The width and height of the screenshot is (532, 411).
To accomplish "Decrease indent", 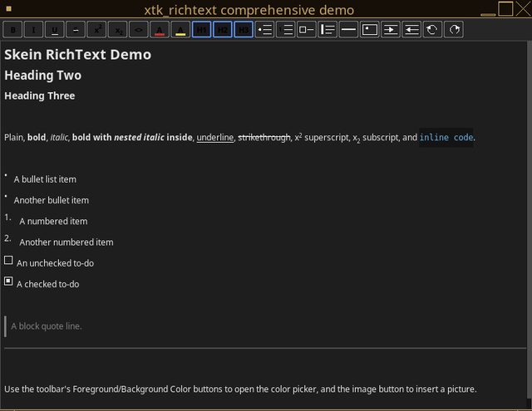I will [412, 30].
